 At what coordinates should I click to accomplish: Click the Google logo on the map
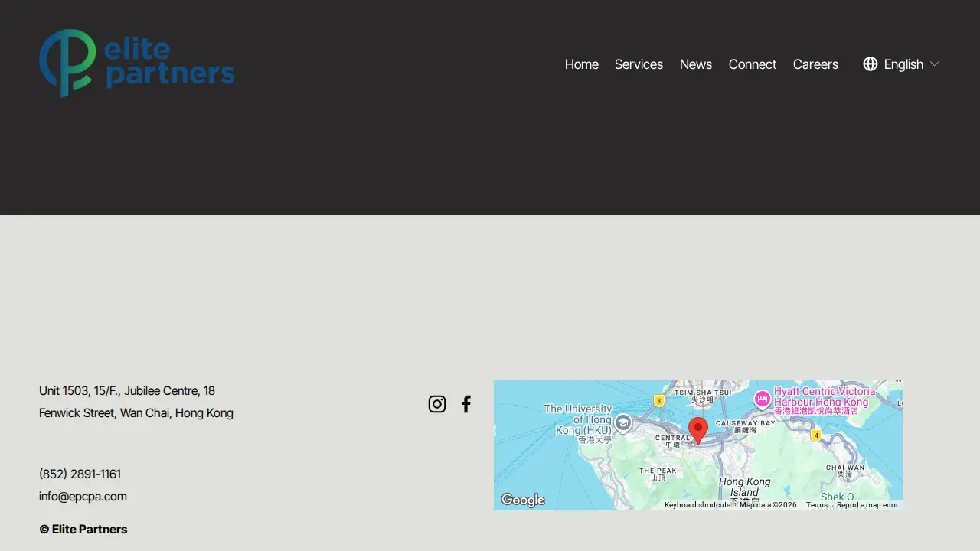click(x=523, y=500)
